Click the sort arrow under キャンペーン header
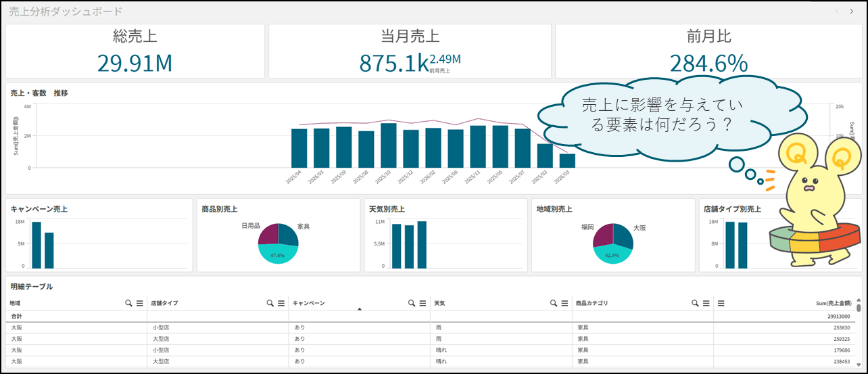Viewport: 868px width, 374px height. pos(360,309)
